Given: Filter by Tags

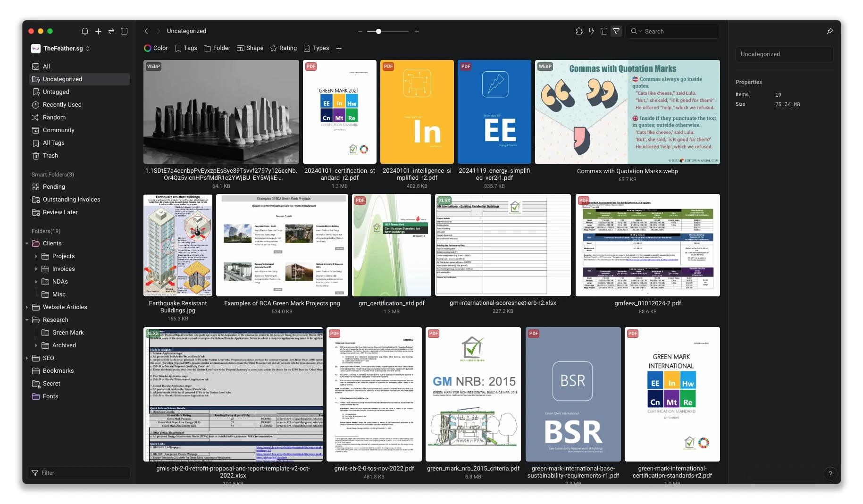Looking at the screenshot, I should (186, 48).
